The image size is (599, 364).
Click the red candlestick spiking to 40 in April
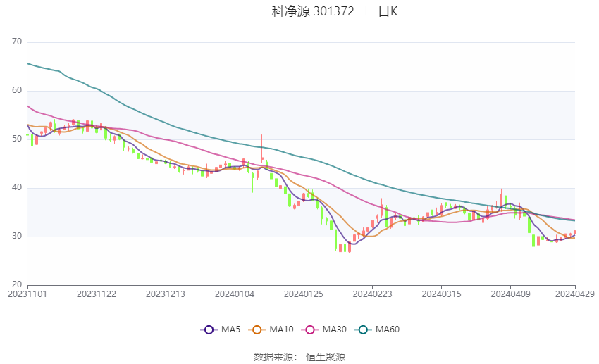[502, 199]
